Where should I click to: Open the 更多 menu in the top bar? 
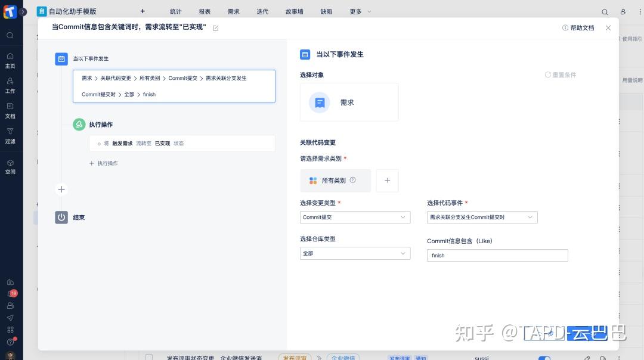(x=357, y=11)
